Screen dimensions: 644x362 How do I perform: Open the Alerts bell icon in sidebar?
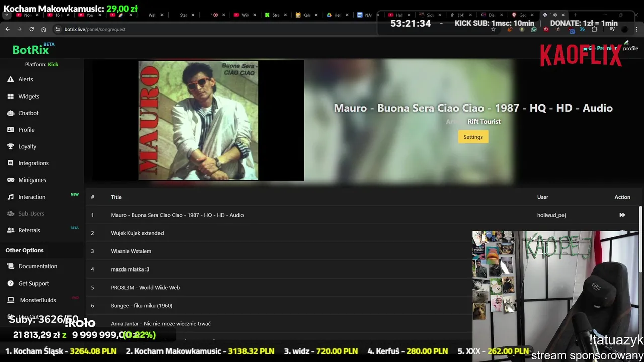pos(10,79)
